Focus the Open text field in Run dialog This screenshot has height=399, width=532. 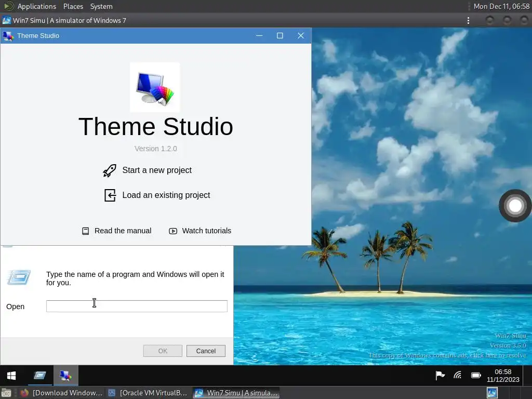click(137, 306)
